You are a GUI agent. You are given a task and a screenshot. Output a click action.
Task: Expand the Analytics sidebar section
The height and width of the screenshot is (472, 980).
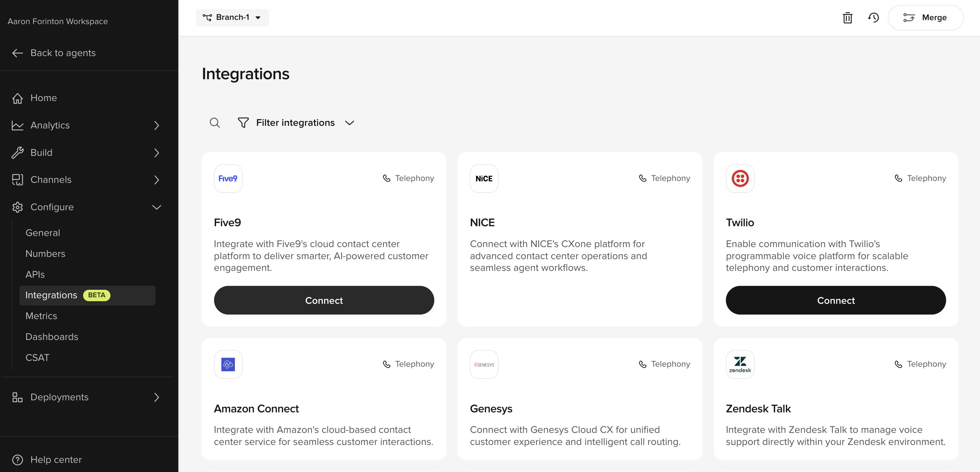point(156,125)
